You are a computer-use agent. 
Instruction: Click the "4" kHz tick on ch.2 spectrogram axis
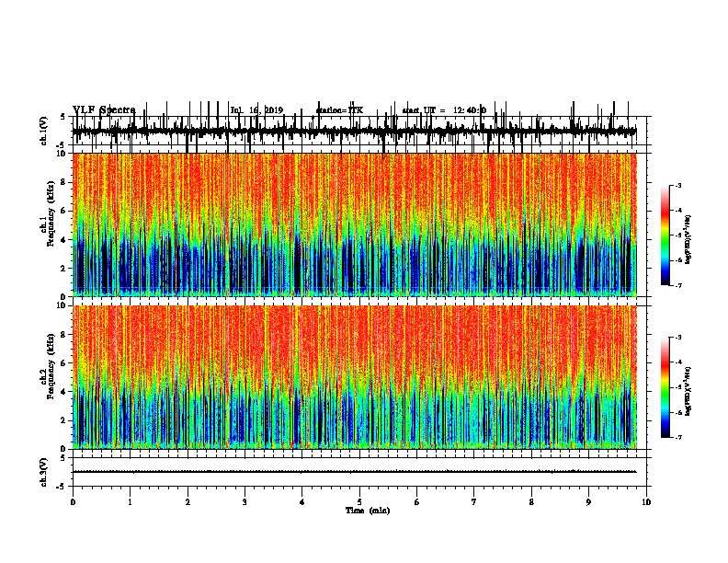click(x=64, y=392)
